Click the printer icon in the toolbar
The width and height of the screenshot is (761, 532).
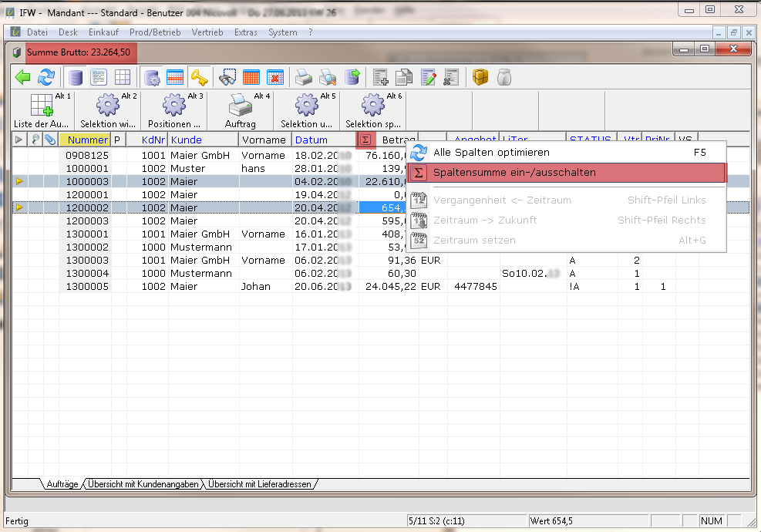[304, 77]
